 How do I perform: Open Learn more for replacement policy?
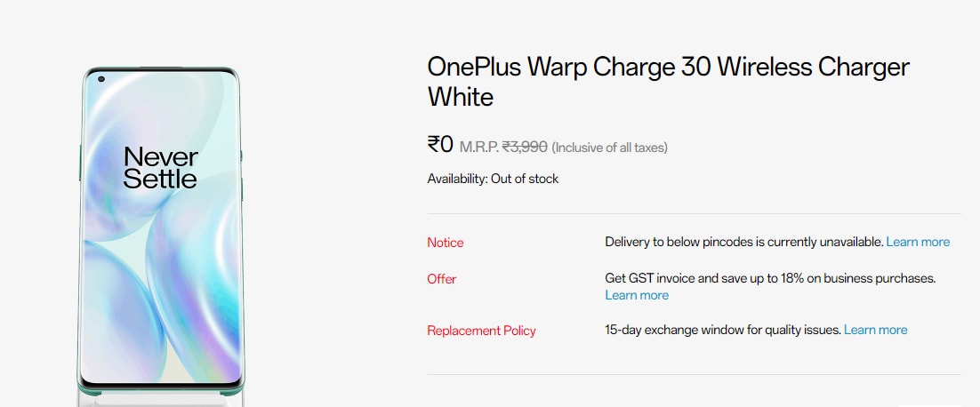pyautogui.click(x=875, y=330)
